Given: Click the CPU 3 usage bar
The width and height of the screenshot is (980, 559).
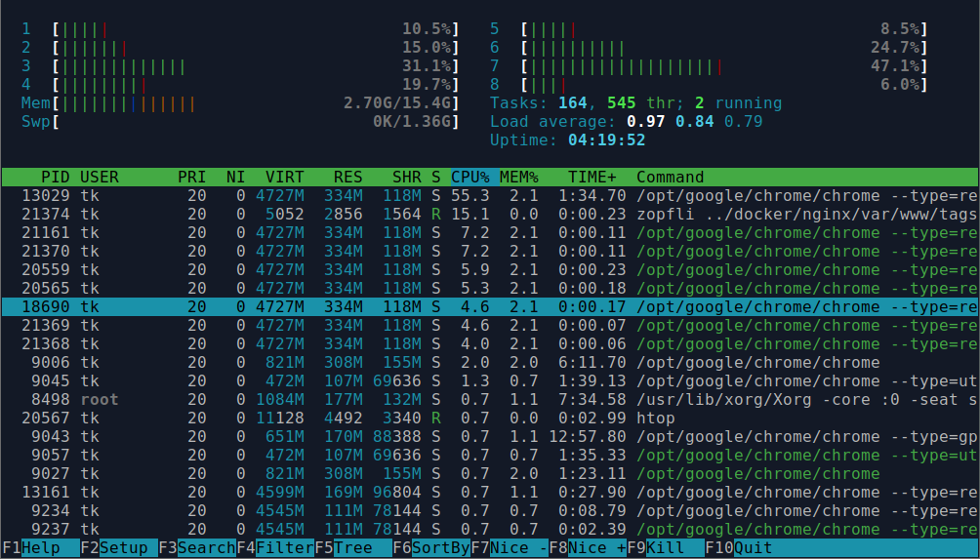Looking at the screenshot, I should click(x=257, y=66).
